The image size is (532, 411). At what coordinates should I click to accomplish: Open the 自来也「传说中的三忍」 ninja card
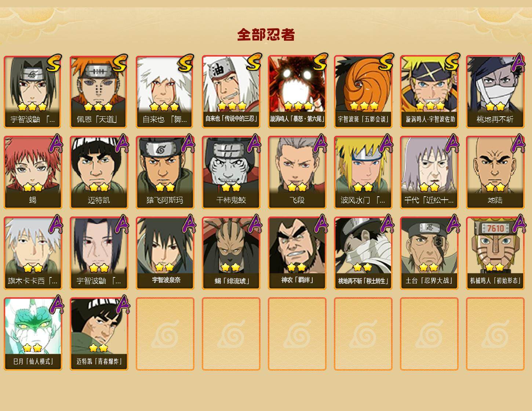coord(231,92)
